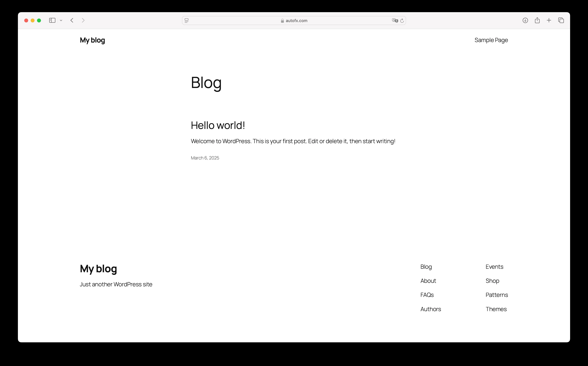
Task: Click the forward navigation arrow
Action: [83, 20]
